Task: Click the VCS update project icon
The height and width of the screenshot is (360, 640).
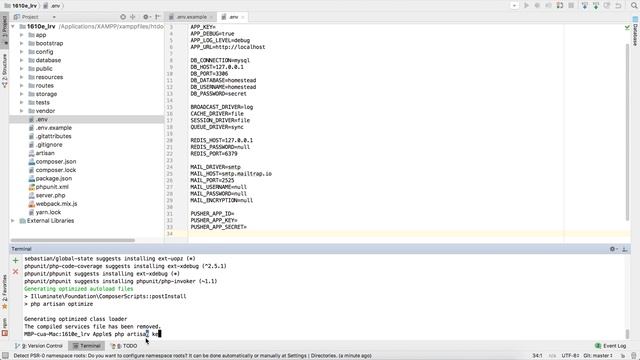Action: click(585, 5)
